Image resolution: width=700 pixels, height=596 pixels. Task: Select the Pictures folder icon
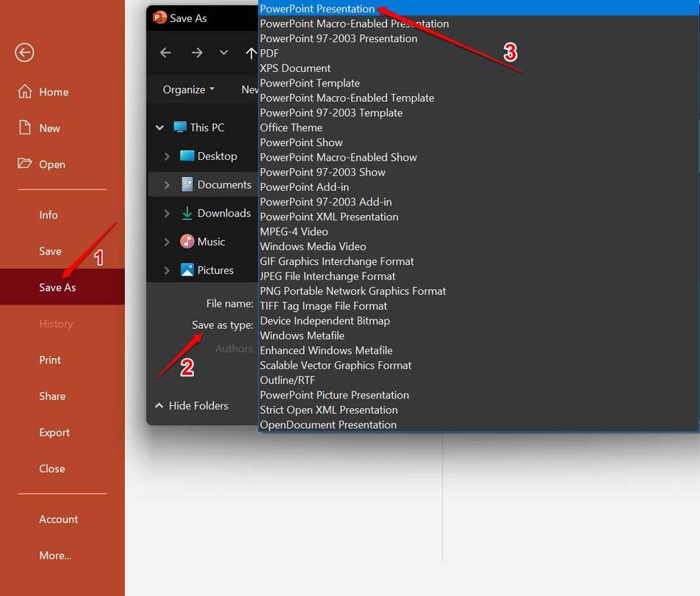click(x=186, y=269)
